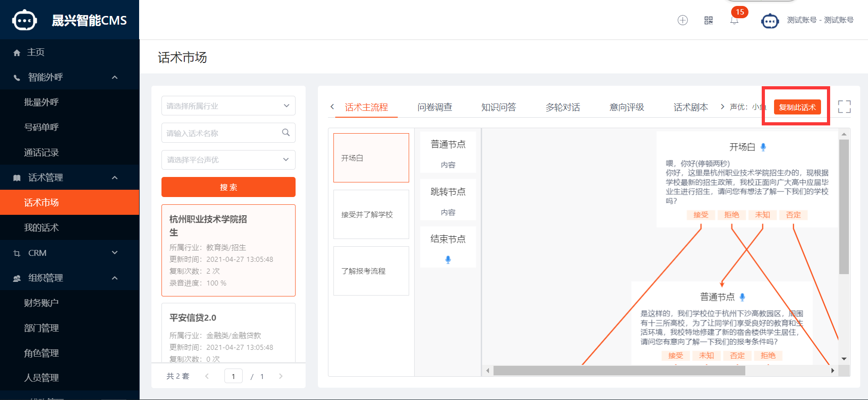Click search magnifier in 话术名称 field
This screenshot has width=868, height=400.
tap(286, 133)
